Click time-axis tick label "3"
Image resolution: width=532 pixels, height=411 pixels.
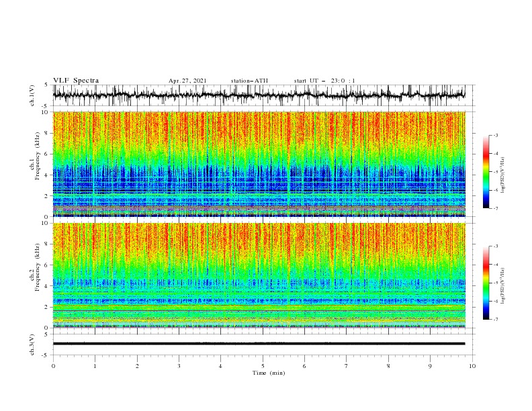179,366
